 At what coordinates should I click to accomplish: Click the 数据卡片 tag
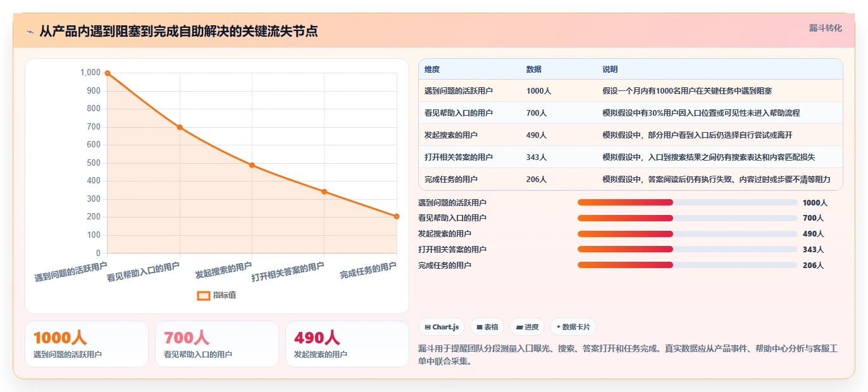click(573, 327)
